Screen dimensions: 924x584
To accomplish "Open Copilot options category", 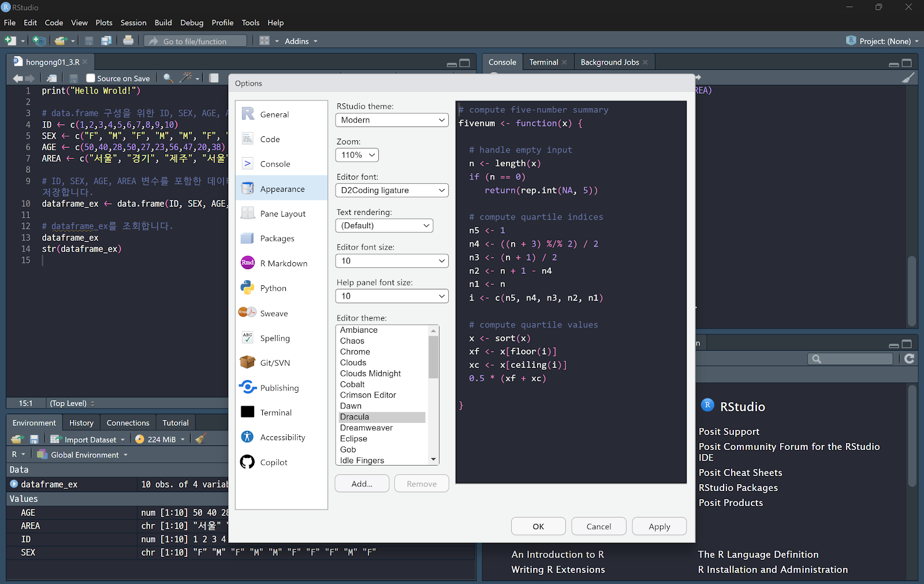I will pyautogui.click(x=281, y=462).
